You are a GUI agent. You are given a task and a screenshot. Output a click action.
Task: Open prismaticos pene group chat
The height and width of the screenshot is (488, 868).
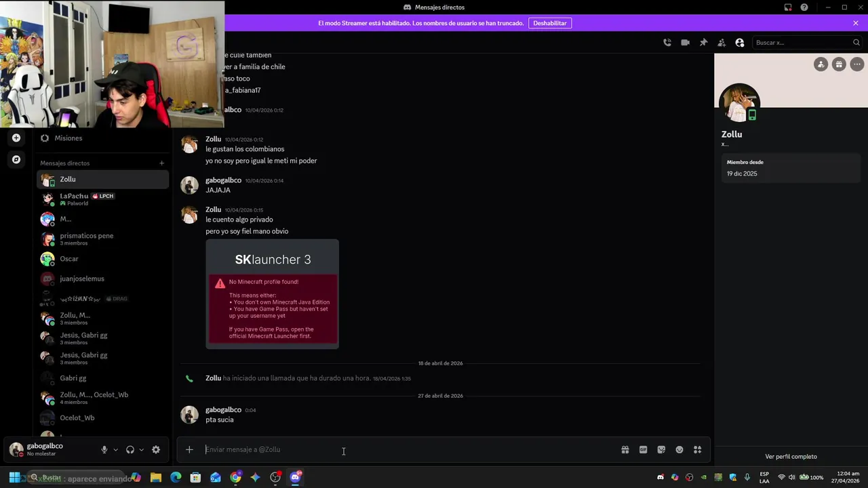[x=102, y=239]
